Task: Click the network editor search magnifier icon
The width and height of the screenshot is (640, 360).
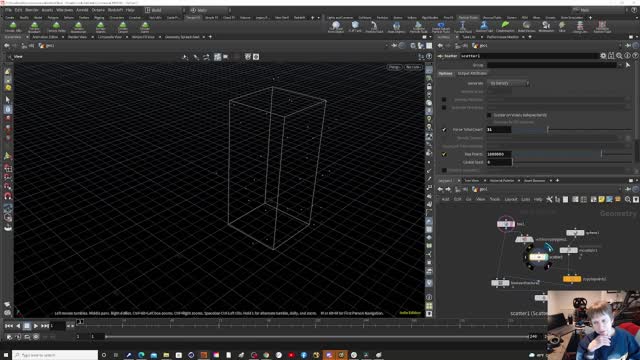Action: 627,199
